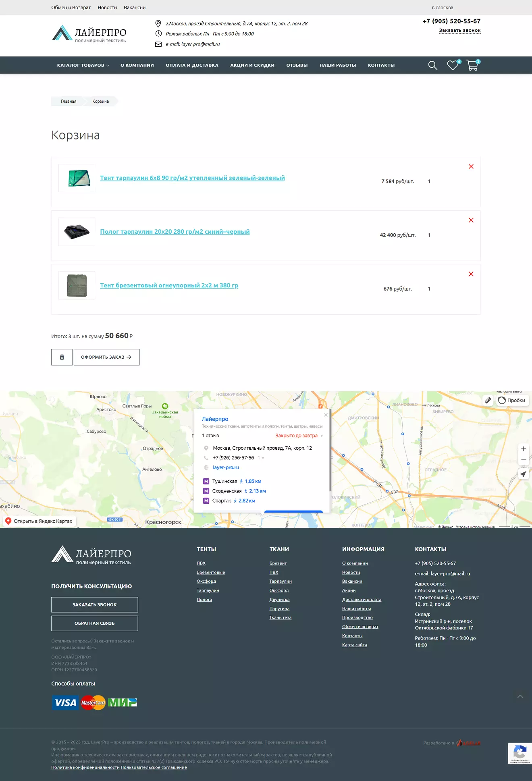
Task: Select the map ruler tool
Action: point(488,400)
